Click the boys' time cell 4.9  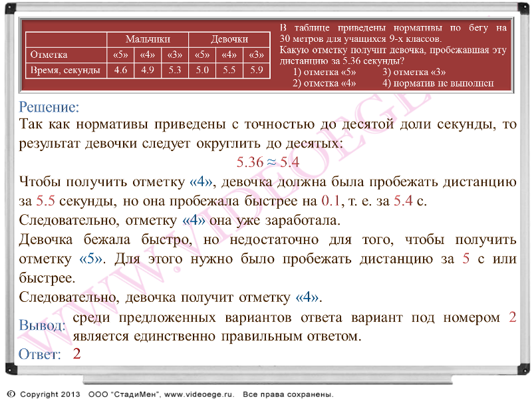[148, 70]
